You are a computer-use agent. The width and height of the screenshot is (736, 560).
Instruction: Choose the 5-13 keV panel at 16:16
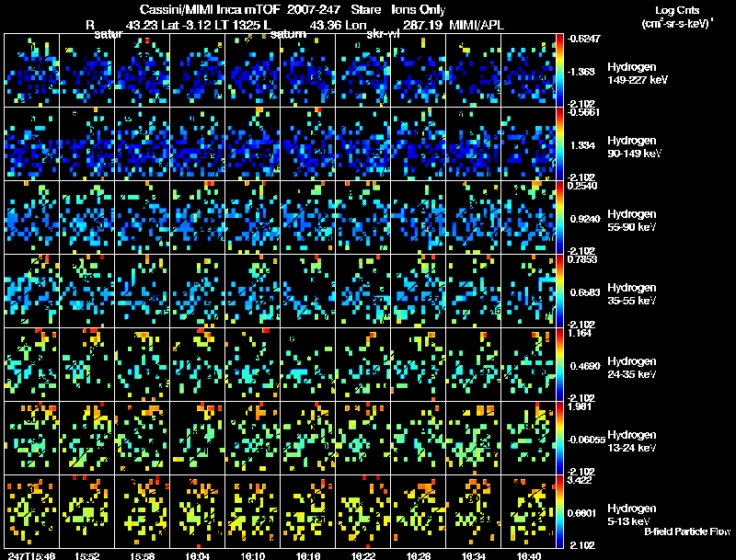tap(308, 512)
